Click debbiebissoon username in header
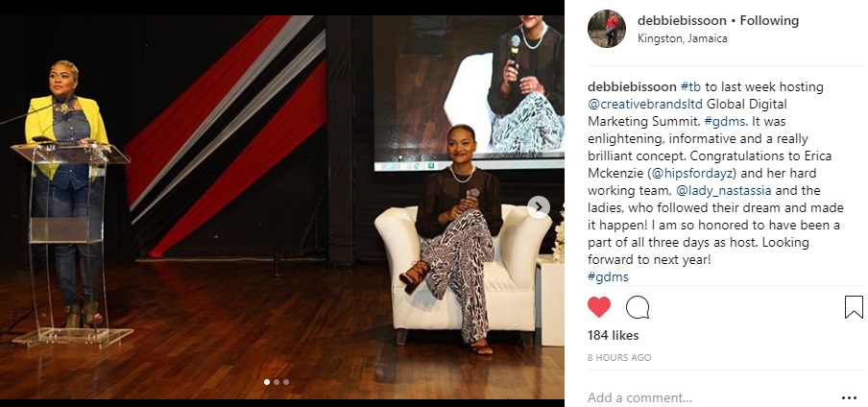Viewport: 868px width, 407px height. 682,21
